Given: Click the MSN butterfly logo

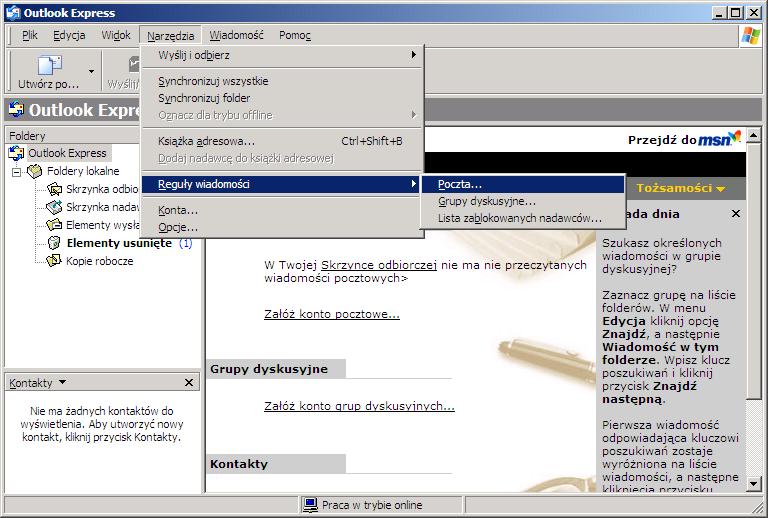Looking at the screenshot, I should tap(734, 137).
